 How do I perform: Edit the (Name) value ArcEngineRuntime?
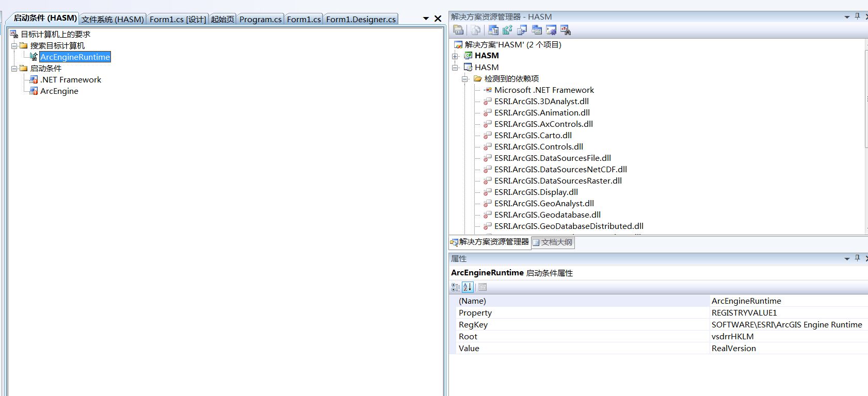click(x=789, y=301)
